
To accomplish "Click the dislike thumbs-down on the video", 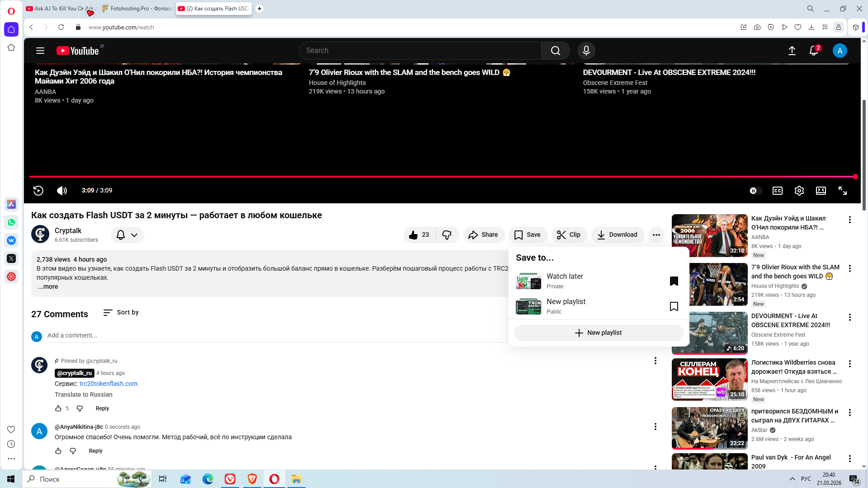I will pyautogui.click(x=447, y=235).
